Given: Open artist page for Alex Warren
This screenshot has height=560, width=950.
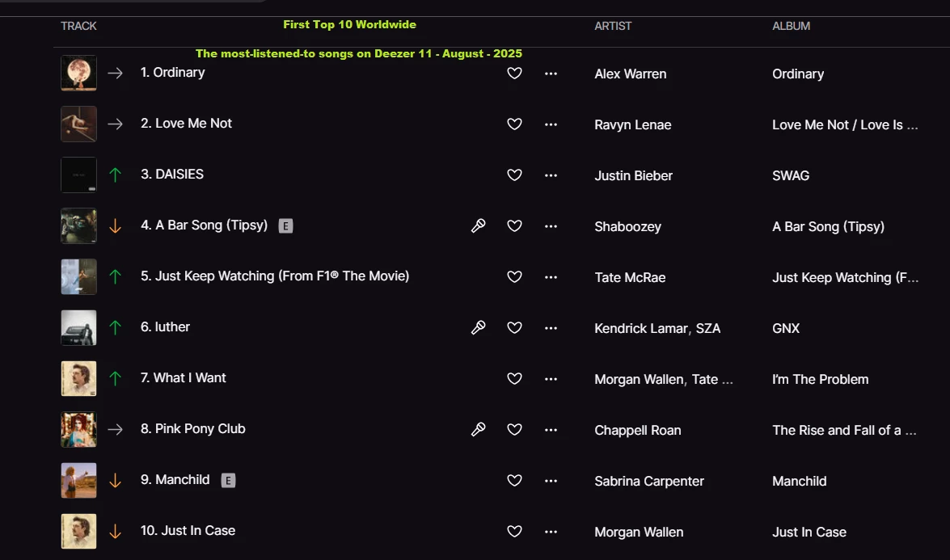Looking at the screenshot, I should [630, 74].
